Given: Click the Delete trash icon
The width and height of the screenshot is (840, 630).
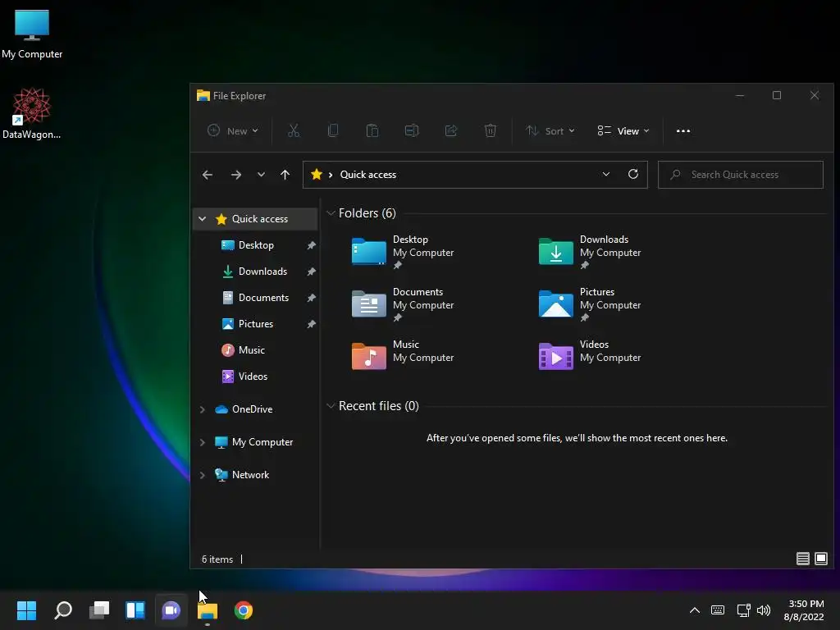Looking at the screenshot, I should 491,130.
